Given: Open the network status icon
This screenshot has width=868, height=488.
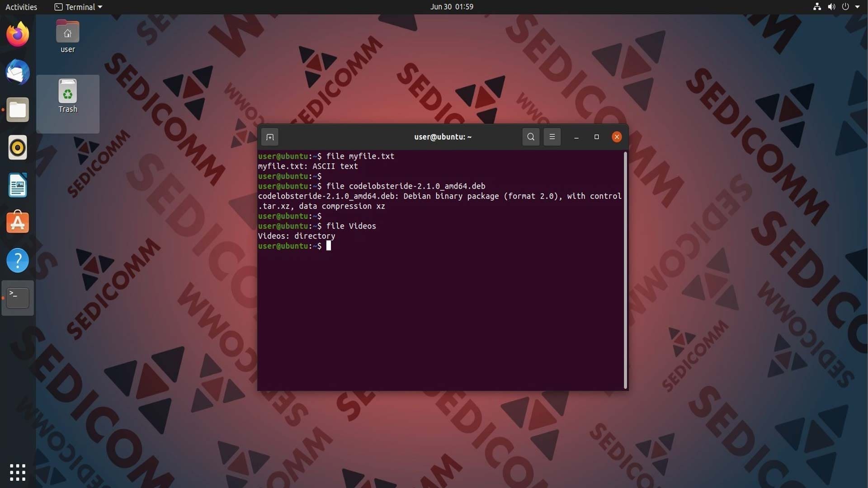Looking at the screenshot, I should 817,7.
